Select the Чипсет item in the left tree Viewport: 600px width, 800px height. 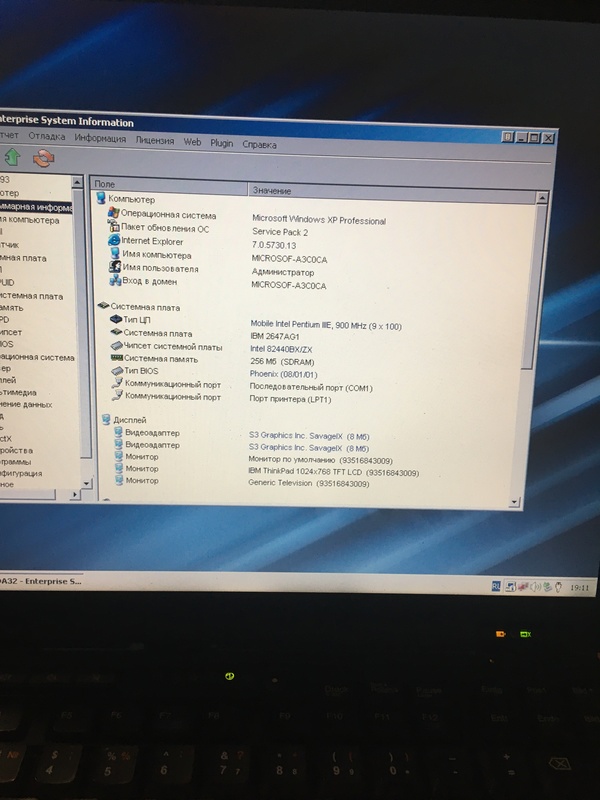coord(11,332)
